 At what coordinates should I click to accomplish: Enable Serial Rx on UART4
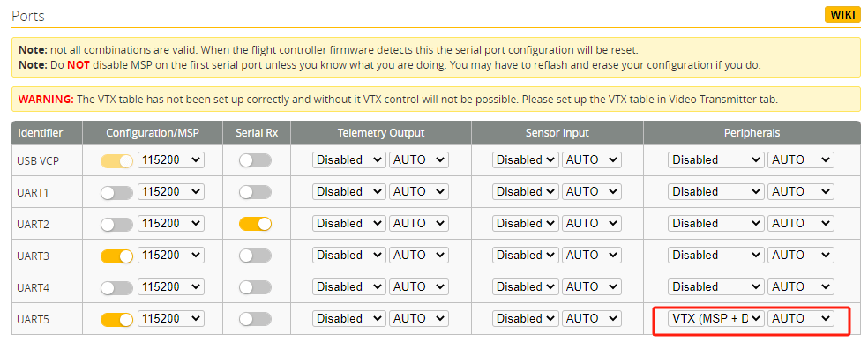[255, 287]
